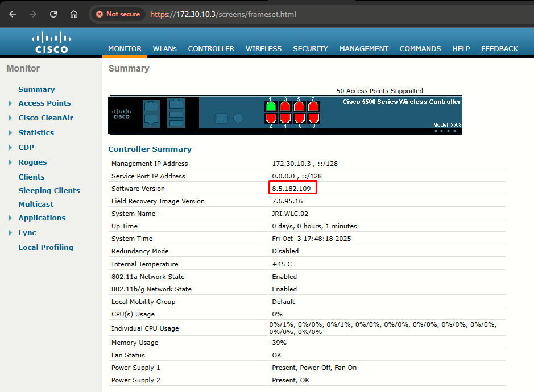The width and height of the screenshot is (534, 392).
Task: Click red port 4 on controller image
Action: click(285, 118)
